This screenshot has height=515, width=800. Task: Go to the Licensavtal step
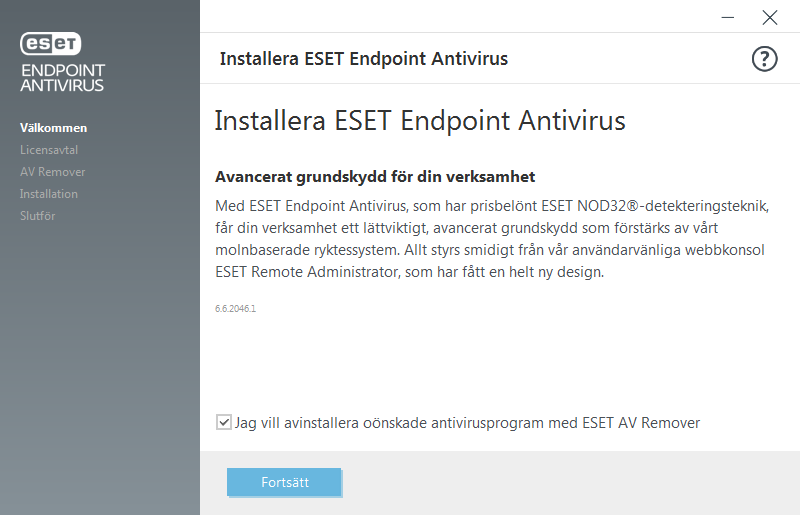tap(49, 150)
